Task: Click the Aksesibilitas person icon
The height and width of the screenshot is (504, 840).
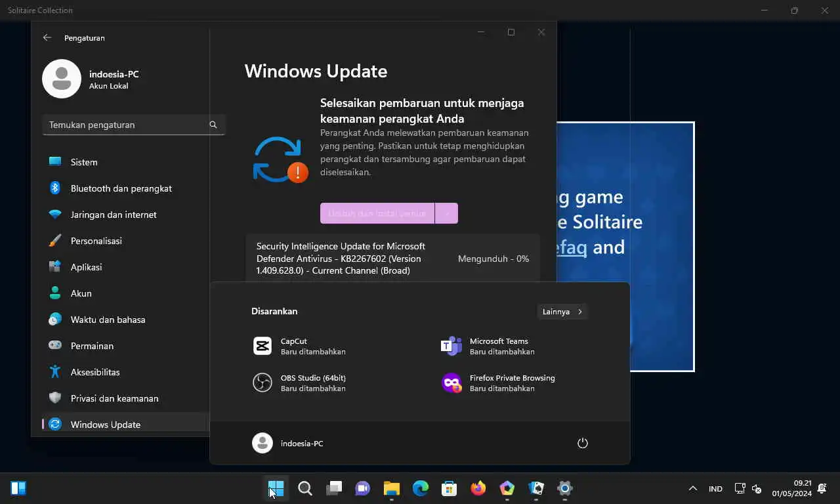Action: click(55, 372)
